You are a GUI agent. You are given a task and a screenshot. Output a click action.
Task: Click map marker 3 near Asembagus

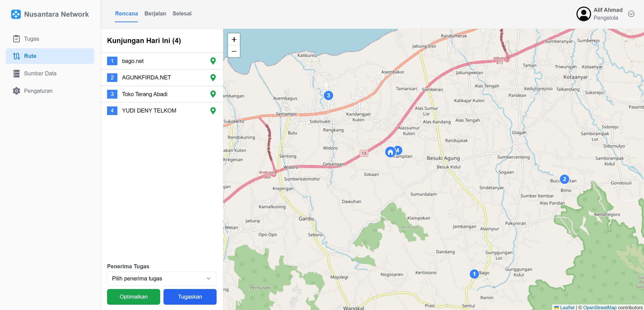click(x=328, y=95)
